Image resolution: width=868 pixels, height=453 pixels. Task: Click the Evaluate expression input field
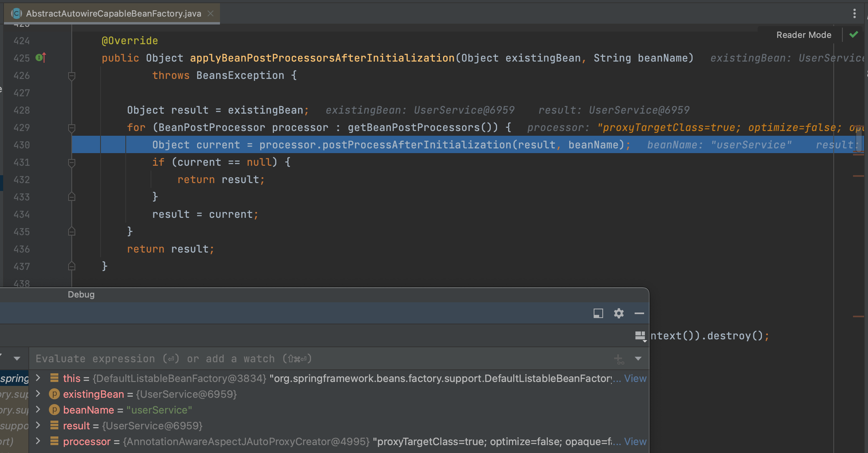point(315,359)
